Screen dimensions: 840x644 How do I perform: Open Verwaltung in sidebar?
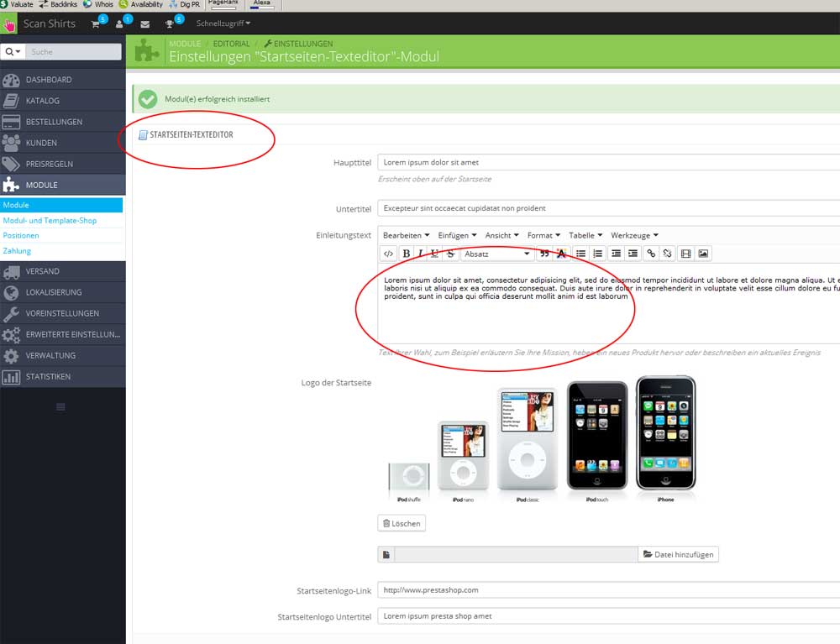[x=63, y=355]
